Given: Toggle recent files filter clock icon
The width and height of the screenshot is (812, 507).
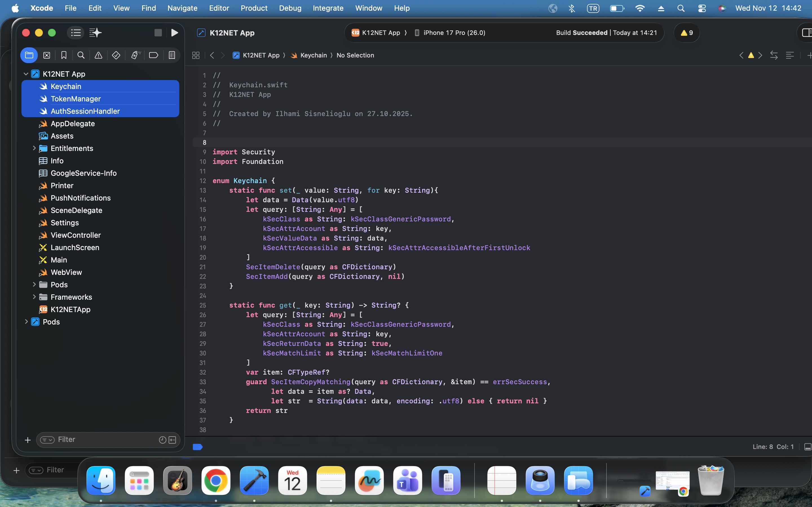Looking at the screenshot, I should point(162,440).
